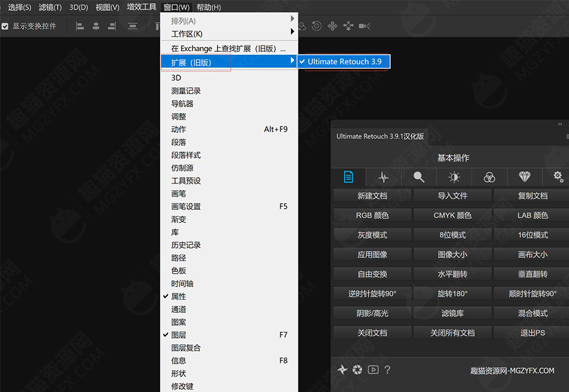Viewport: 569px width, 392px height.
Task: Click the question mark help icon
Action: click(x=388, y=370)
